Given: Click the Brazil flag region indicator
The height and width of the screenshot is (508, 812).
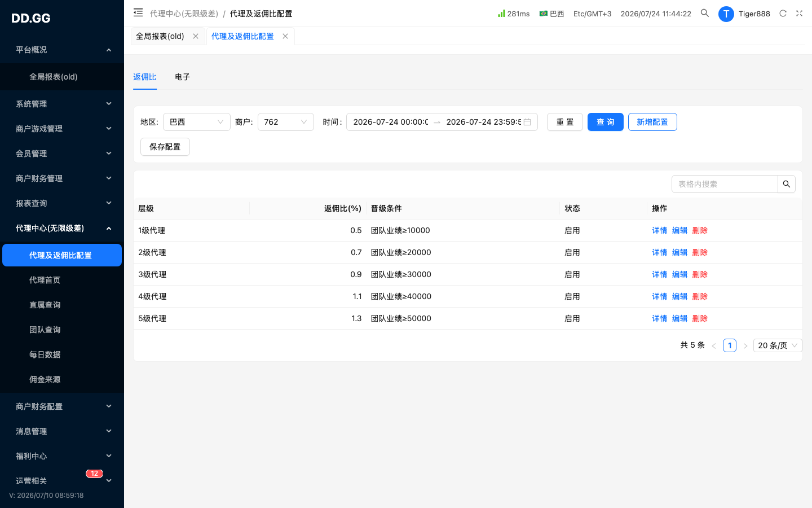Looking at the screenshot, I should [551, 14].
